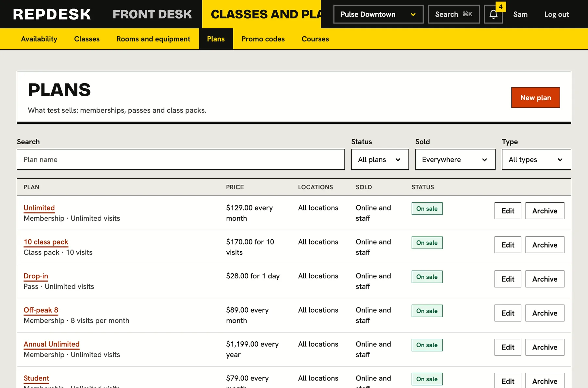Click the $170.00 for 10 visits price
This screenshot has width=588, height=388.
coord(250,247)
